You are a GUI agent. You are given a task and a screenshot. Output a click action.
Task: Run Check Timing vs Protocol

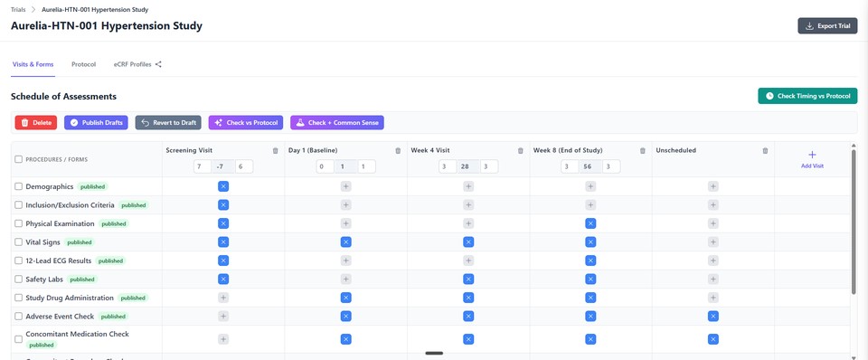[x=807, y=96]
